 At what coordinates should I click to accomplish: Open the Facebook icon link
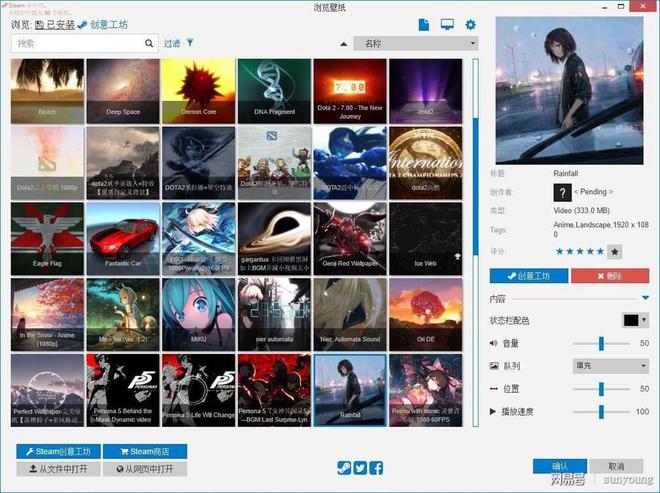point(377,467)
